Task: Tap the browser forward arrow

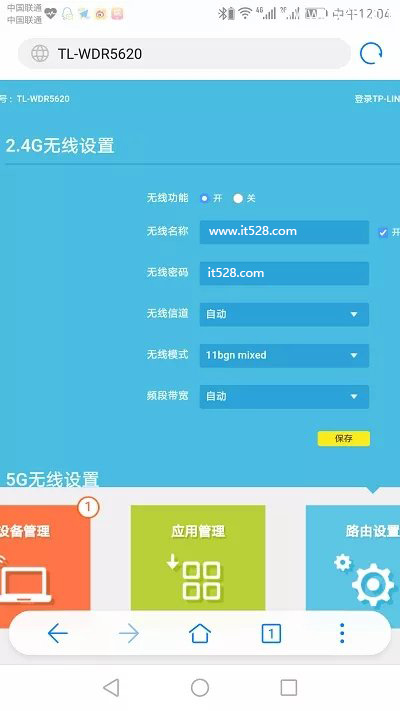Action: [x=129, y=633]
